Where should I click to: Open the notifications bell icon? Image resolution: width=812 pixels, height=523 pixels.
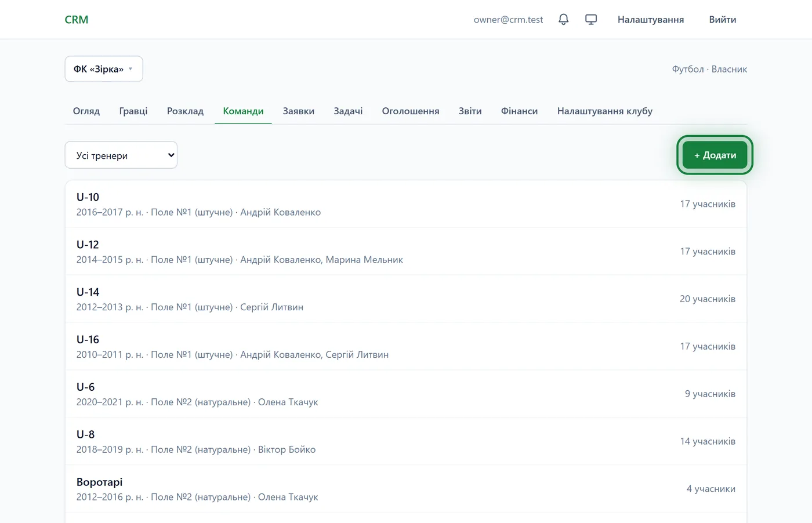563,20
